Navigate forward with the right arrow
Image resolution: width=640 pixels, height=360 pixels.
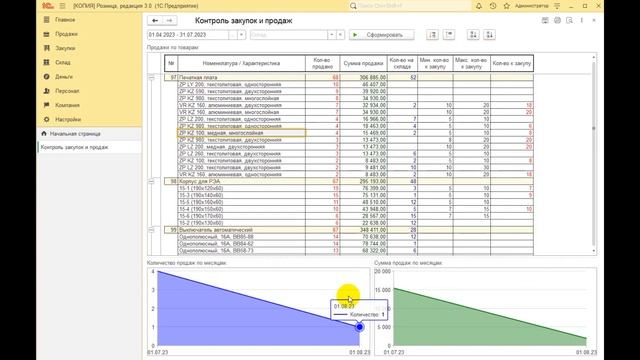(169, 20)
